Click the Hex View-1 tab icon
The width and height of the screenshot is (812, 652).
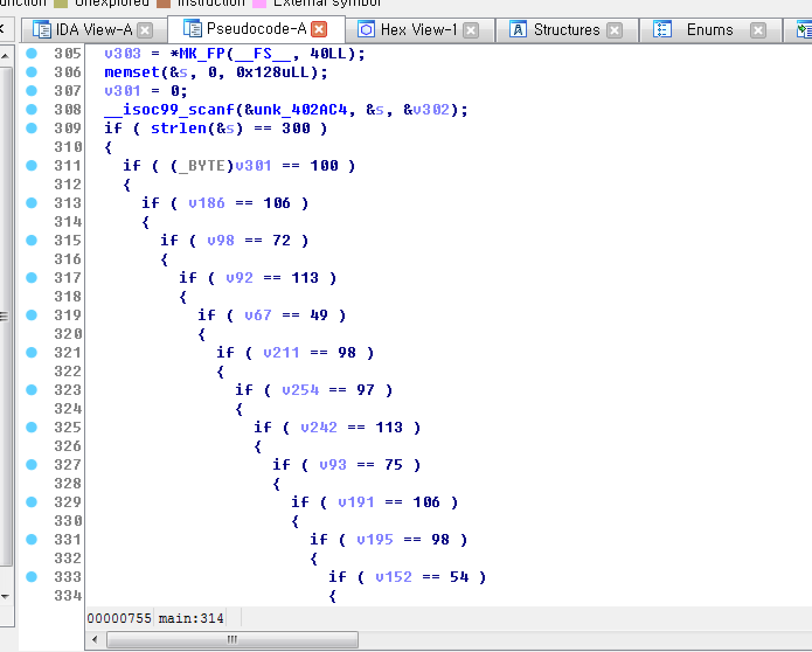click(x=366, y=29)
